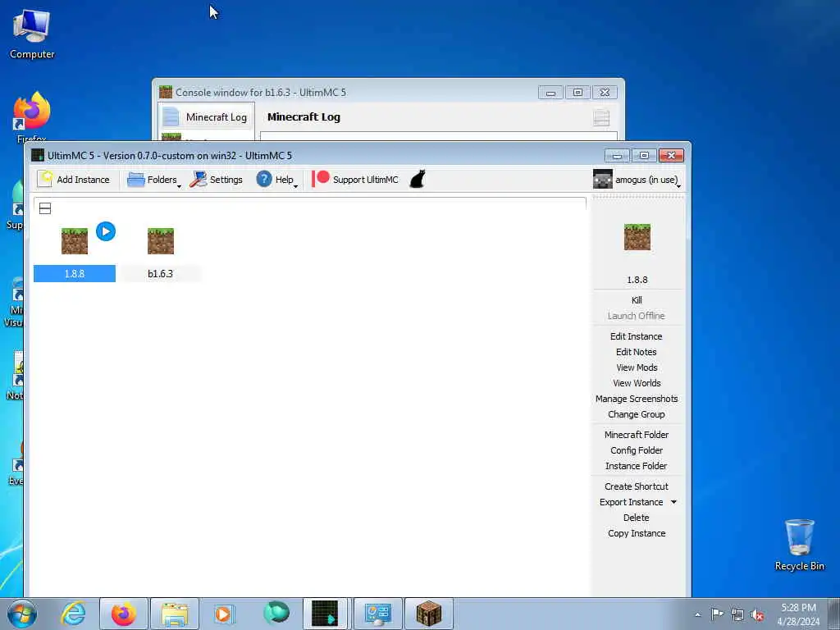Open Windows Explorer from the taskbar
The image size is (840, 630).
(x=175, y=614)
